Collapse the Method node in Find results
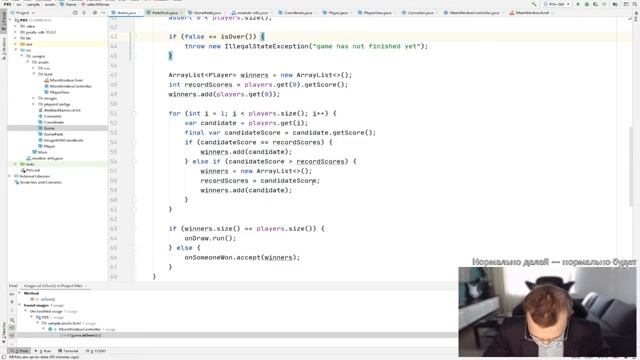Viewport: 640px width, 360px height. click(x=20, y=293)
